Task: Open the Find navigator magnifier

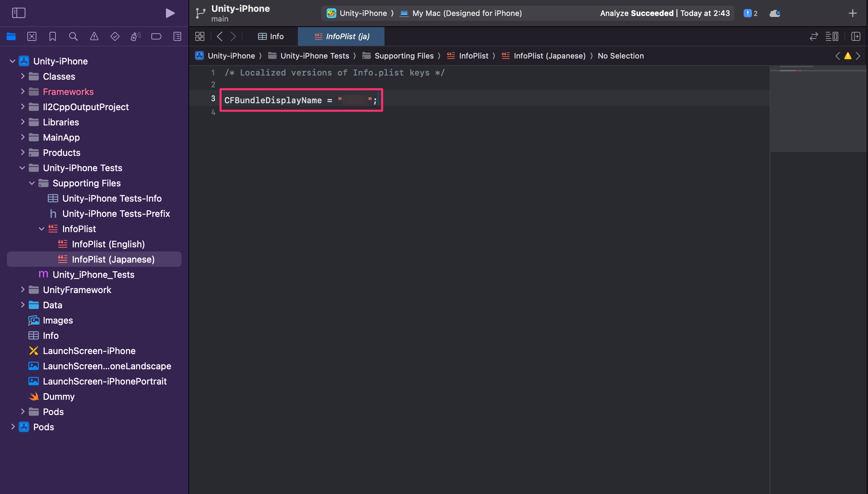Action: (x=73, y=36)
